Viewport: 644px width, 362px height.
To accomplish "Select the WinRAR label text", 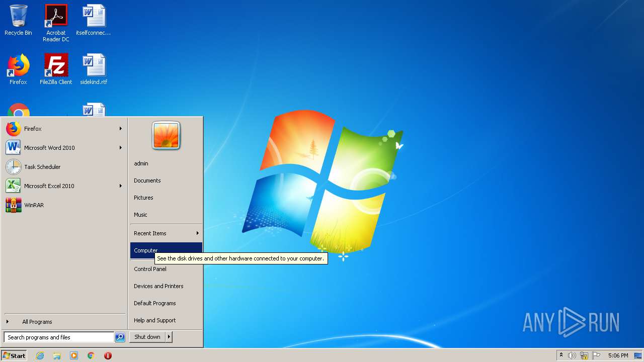I will (34, 205).
